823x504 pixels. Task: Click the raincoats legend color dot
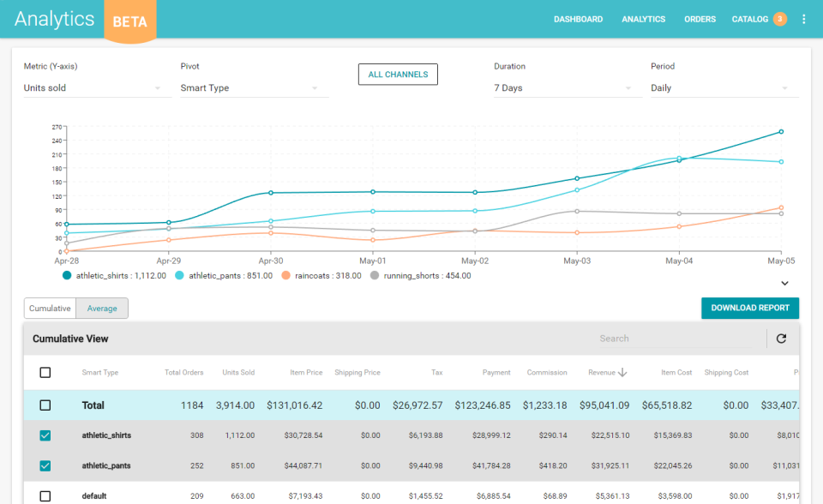(288, 276)
